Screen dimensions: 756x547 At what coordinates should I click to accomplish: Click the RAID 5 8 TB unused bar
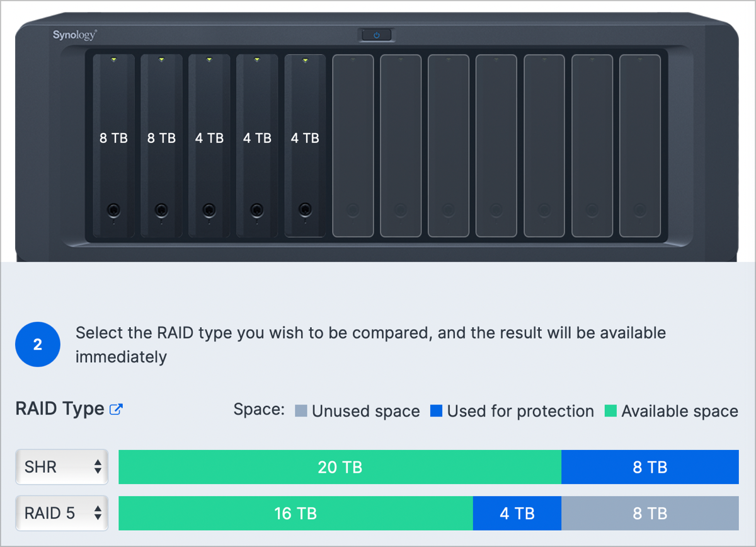click(x=650, y=514)
